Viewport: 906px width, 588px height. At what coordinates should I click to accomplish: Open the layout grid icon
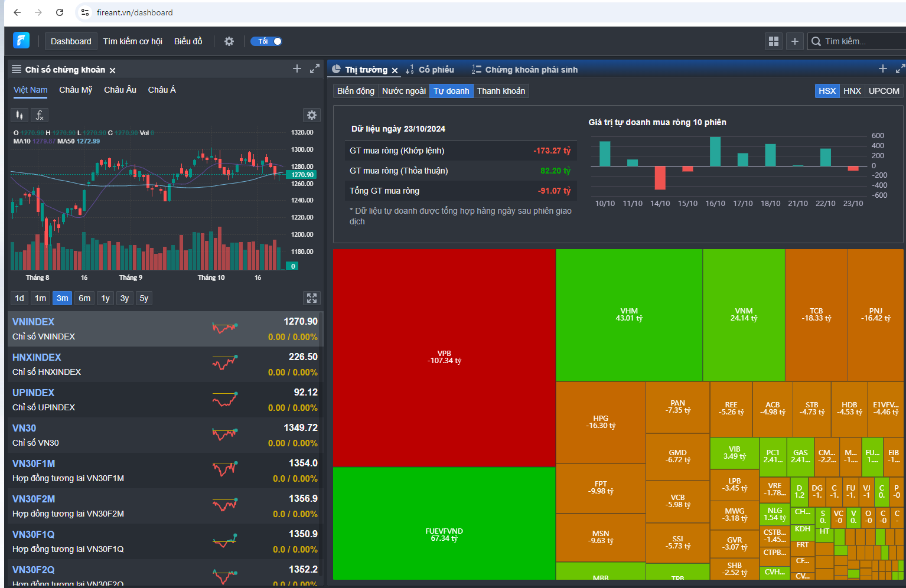[x=774, y=41]
